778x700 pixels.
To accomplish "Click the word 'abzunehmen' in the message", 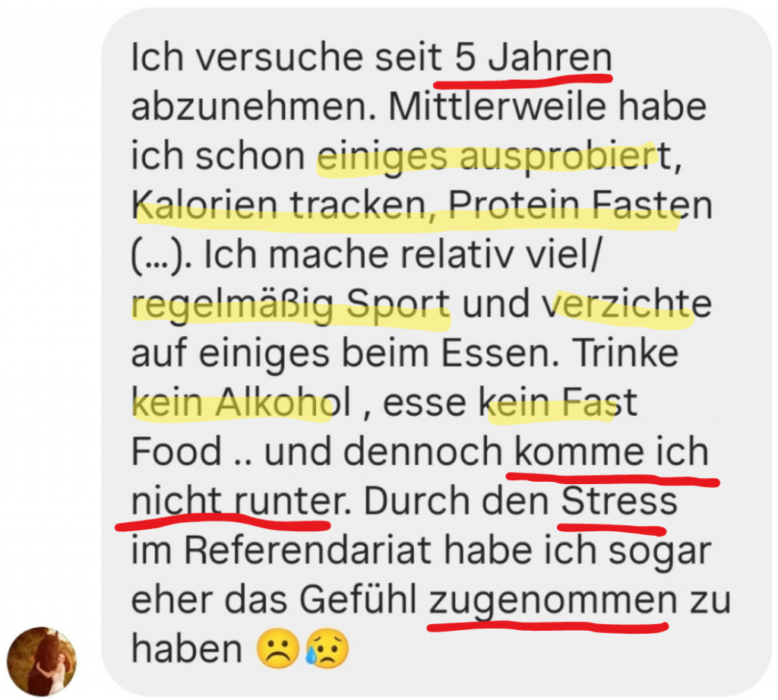I will 252,107.
